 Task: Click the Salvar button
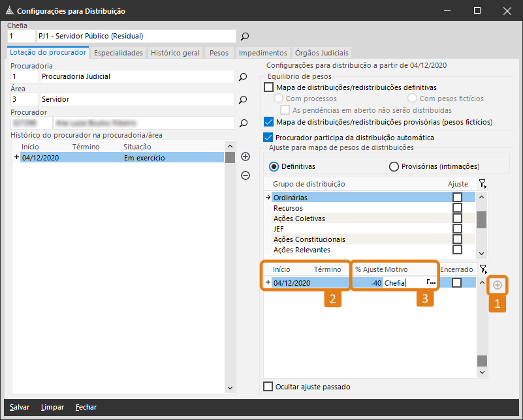point(20,407)
